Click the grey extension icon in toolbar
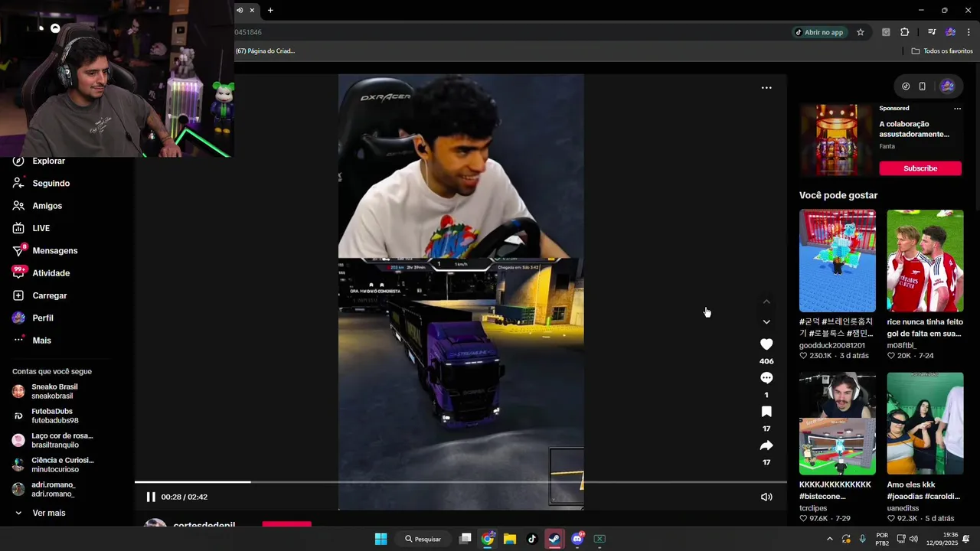This screenshot has height=551, width=980. tap(887, 32)
